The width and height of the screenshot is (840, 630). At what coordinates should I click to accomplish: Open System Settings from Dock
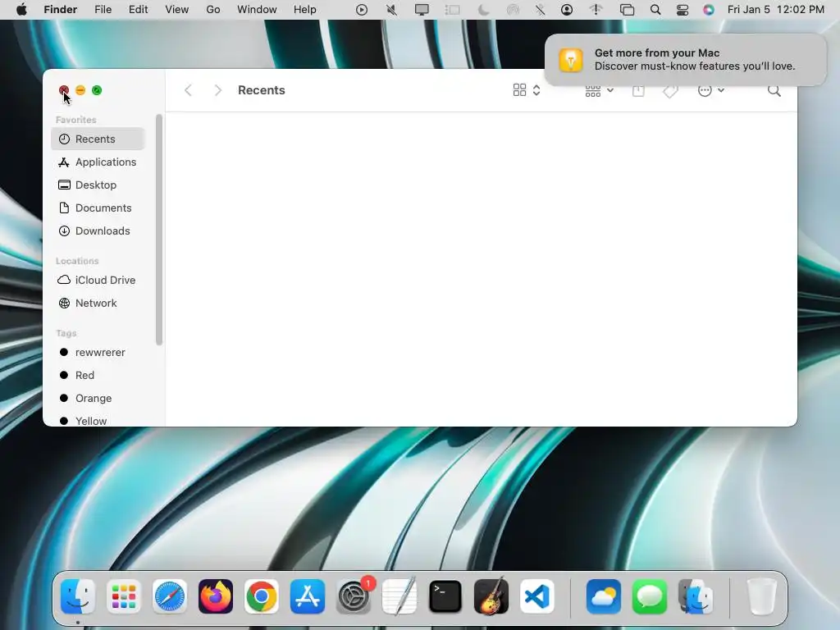[x=354, y=596]
